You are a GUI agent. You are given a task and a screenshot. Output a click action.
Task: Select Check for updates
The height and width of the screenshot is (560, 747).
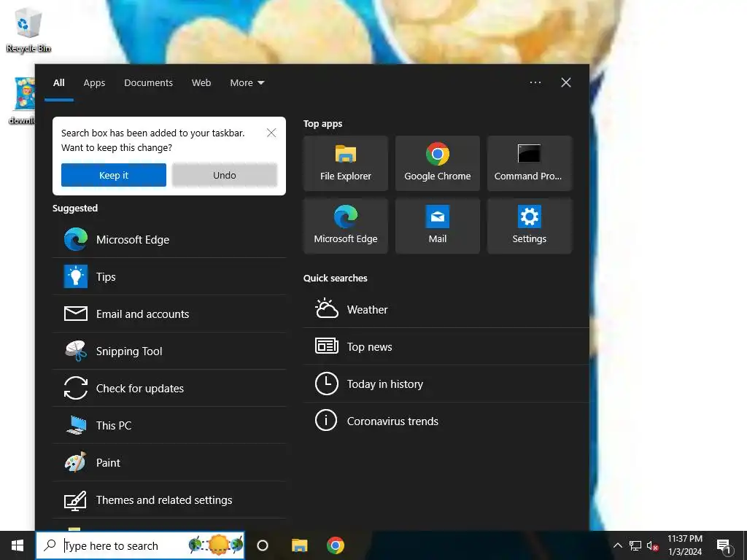(x=169, y=388)
